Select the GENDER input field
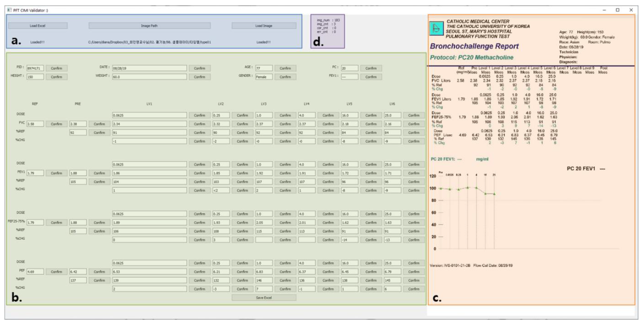This screenshot has height=327, width=644. [x=264, y=77]
